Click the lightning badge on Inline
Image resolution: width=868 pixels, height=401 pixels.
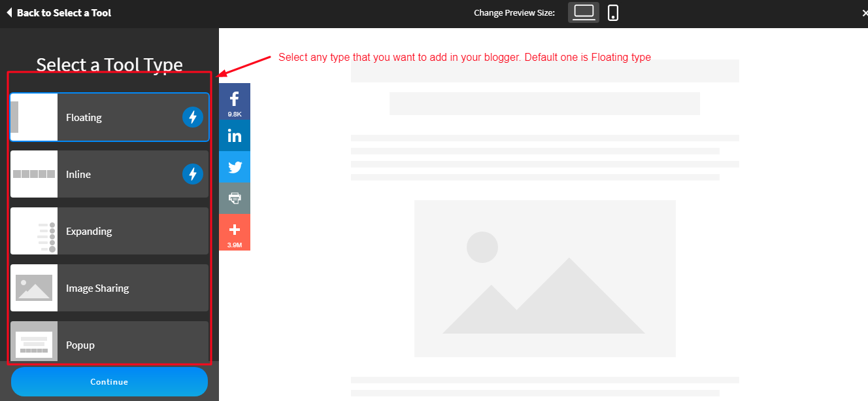click(x=193, y=174)
